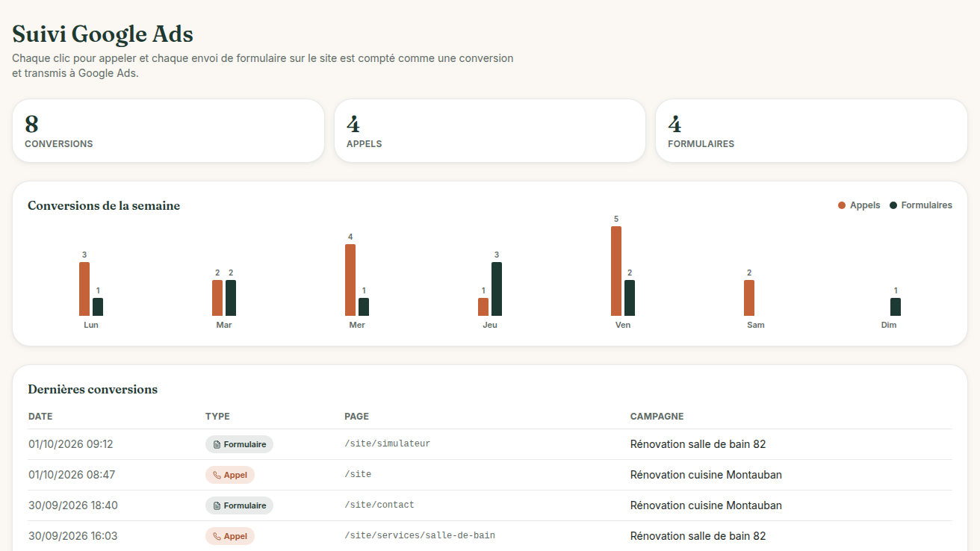Click the "4 FORMULAIRES" summary card
980x551 pixels.
coord(811,131)
